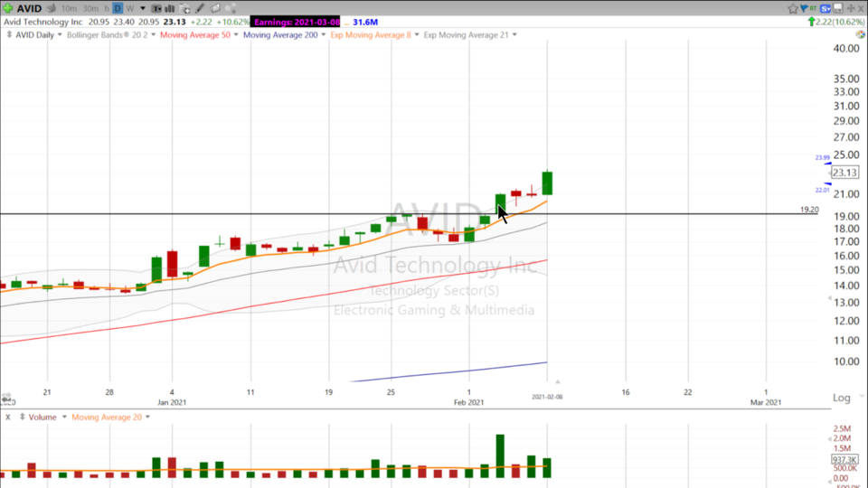Click the share dots icon in toolbar
The image size is (868, 488).
pyautogui.click(x=231, y=8)
